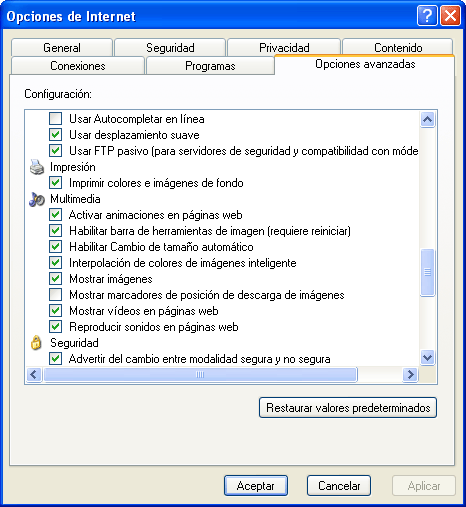Open the Privacidad tab
The width and height of the screenshot is (466, 507).
point(284,47)
